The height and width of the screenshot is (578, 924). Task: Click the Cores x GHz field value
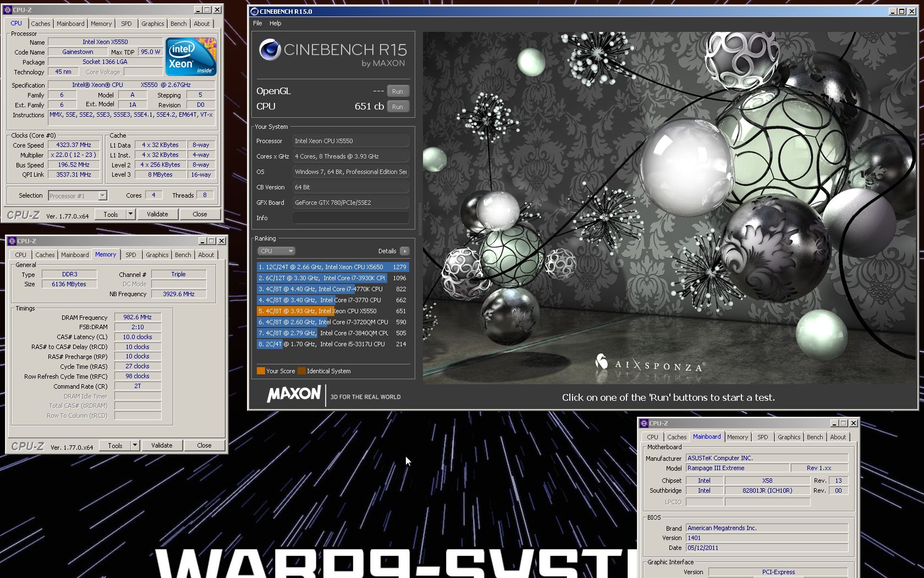[x=351, y=156]
